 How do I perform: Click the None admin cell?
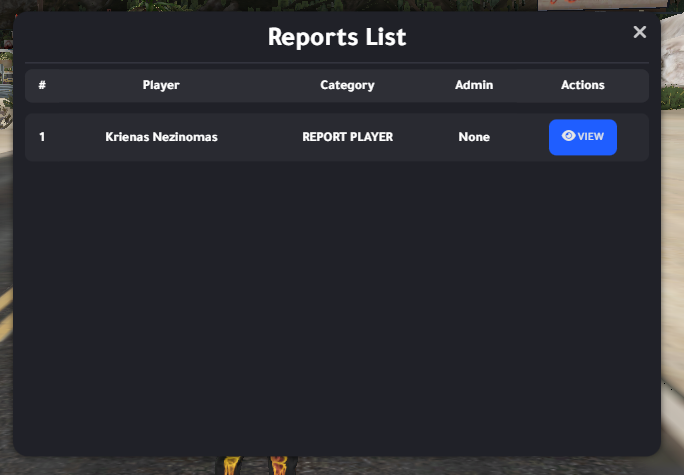point(474,137)
